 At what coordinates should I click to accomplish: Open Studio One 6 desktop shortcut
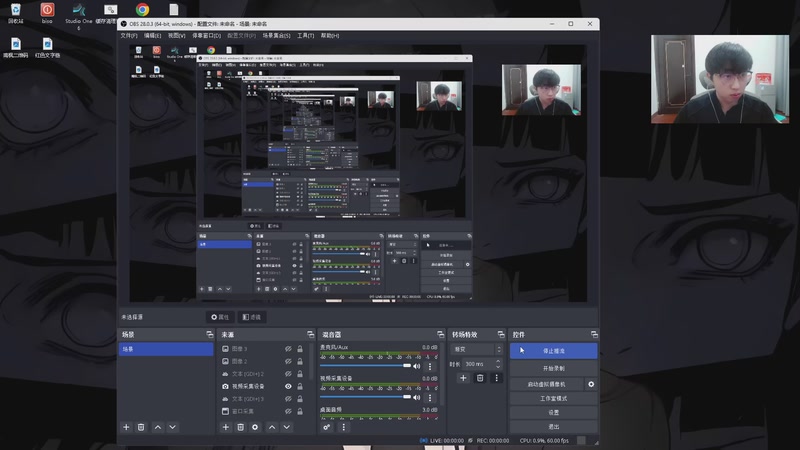coord(79,14)
